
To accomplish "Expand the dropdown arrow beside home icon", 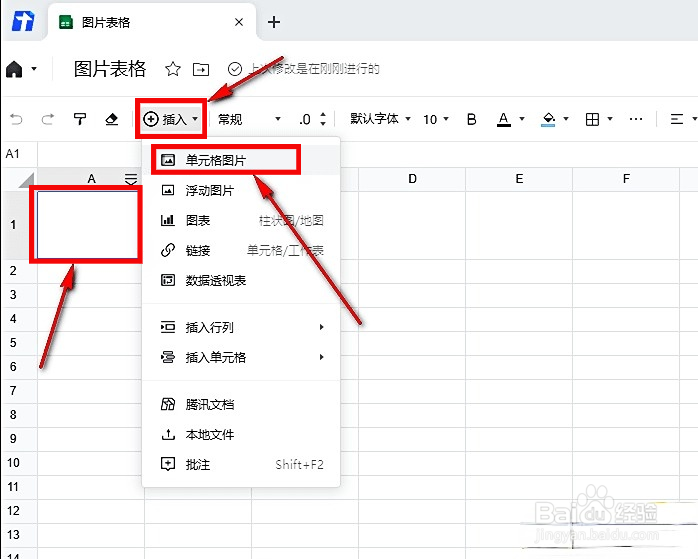I will pyautogui.click(x=34, y=69).
